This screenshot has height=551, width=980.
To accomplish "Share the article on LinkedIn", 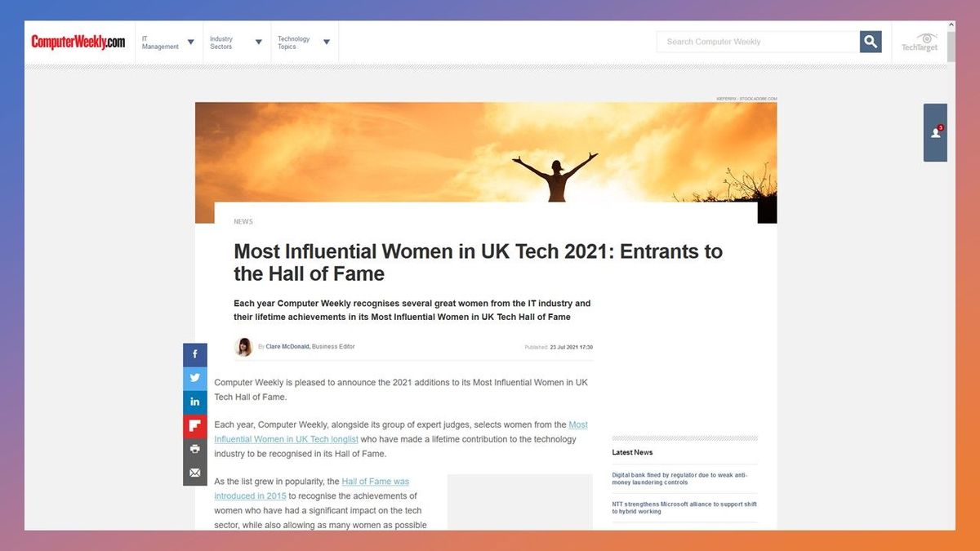I will pos(194,401).
